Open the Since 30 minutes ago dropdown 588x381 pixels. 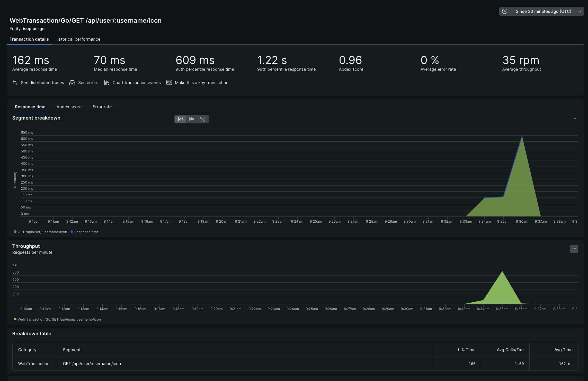[543, 11]
